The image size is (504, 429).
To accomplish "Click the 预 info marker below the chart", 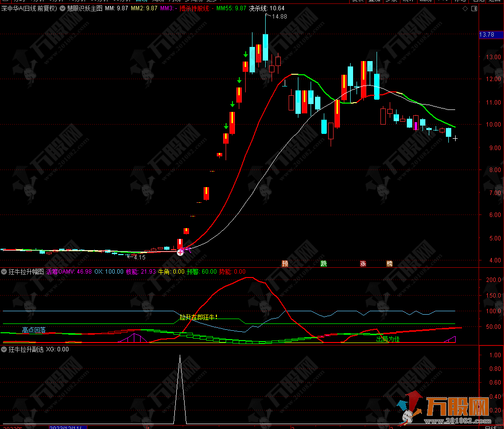I will click(x=285, y=264).
